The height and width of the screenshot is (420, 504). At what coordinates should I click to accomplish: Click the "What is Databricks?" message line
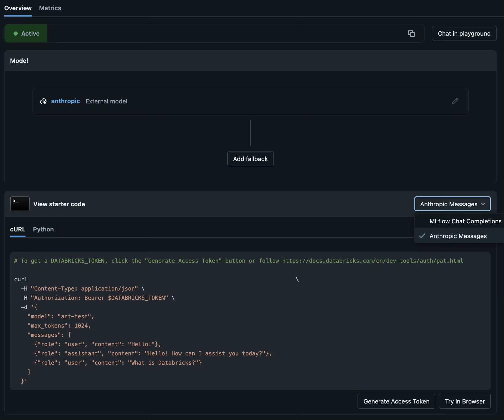(x=118, y=363)
